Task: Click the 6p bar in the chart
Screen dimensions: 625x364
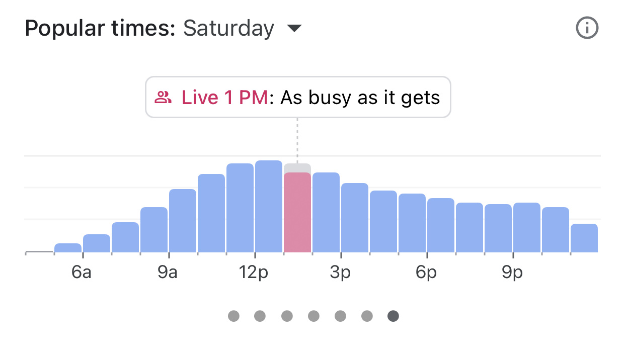Action: (x=441, y=225)
